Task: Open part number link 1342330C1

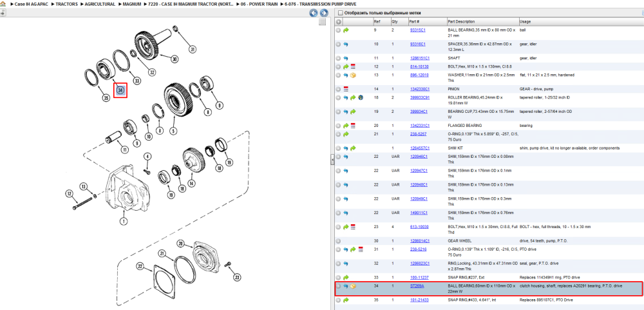Action: pos(419,89)
